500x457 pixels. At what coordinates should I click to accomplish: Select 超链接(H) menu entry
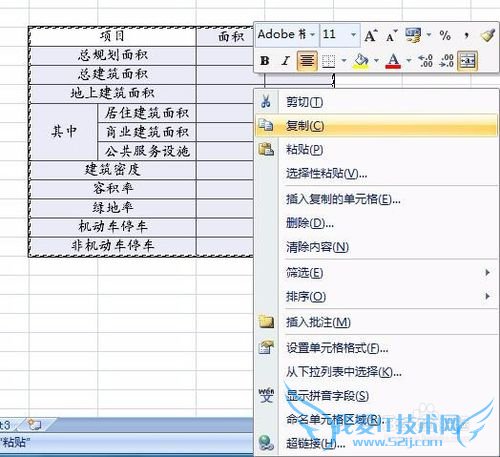click(x=376, y=443)
